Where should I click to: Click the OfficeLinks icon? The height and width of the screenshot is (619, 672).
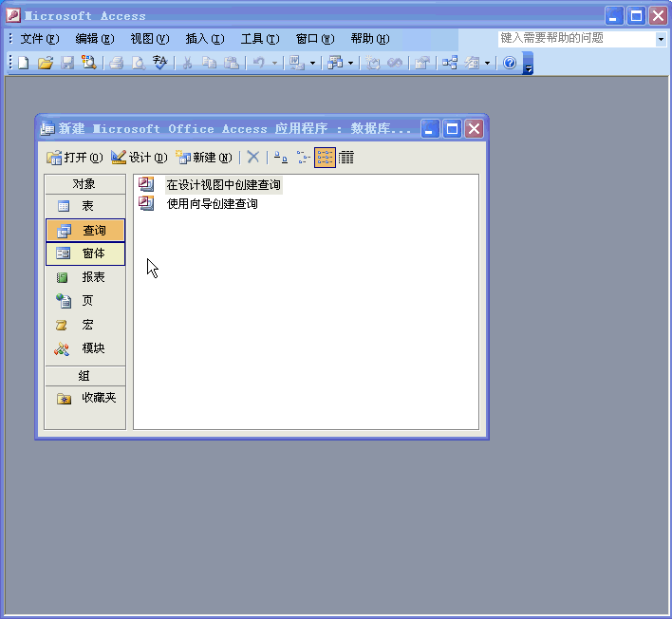coord(296,63)
